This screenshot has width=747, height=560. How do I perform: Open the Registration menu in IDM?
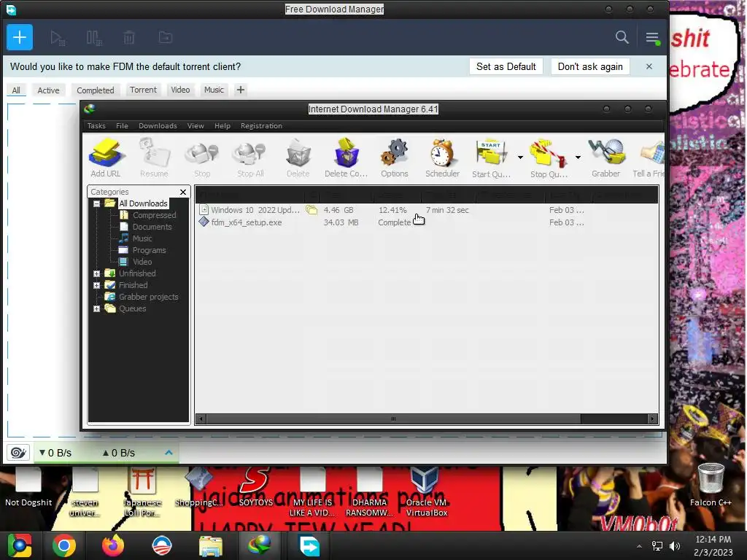261,125
